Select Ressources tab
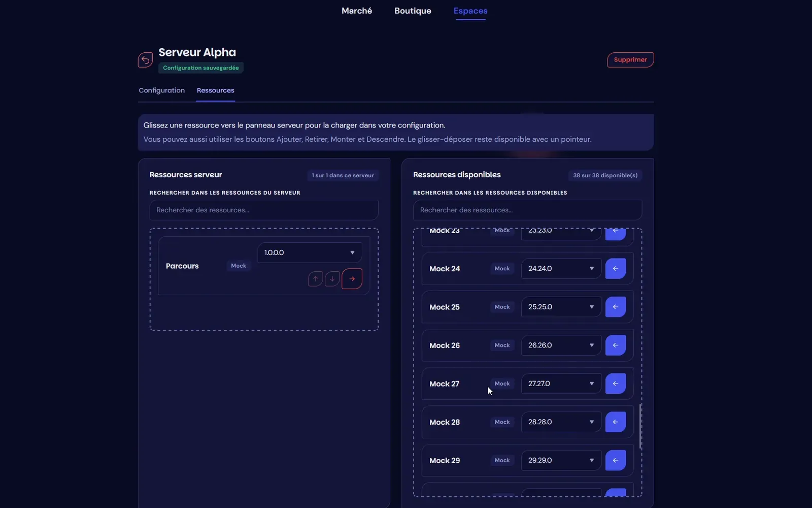The image size is (812, 508). pyautogui.click(x=215, y=90)
